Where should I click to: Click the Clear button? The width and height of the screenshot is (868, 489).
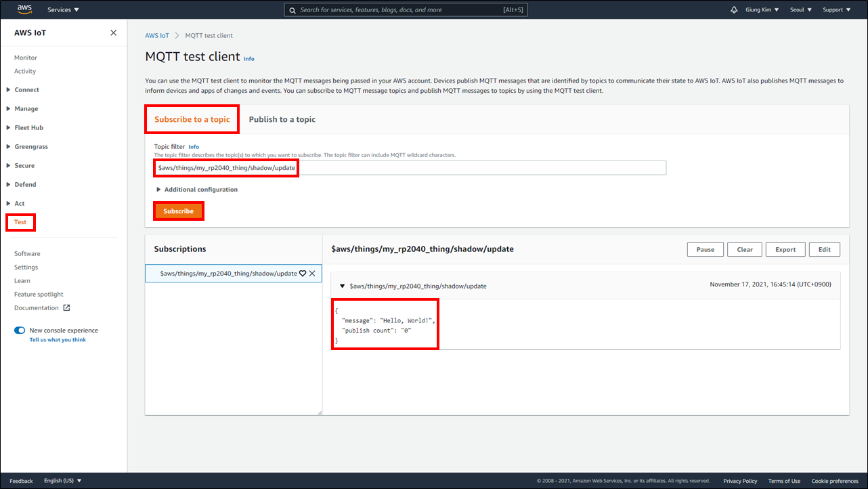coord(745,249)
